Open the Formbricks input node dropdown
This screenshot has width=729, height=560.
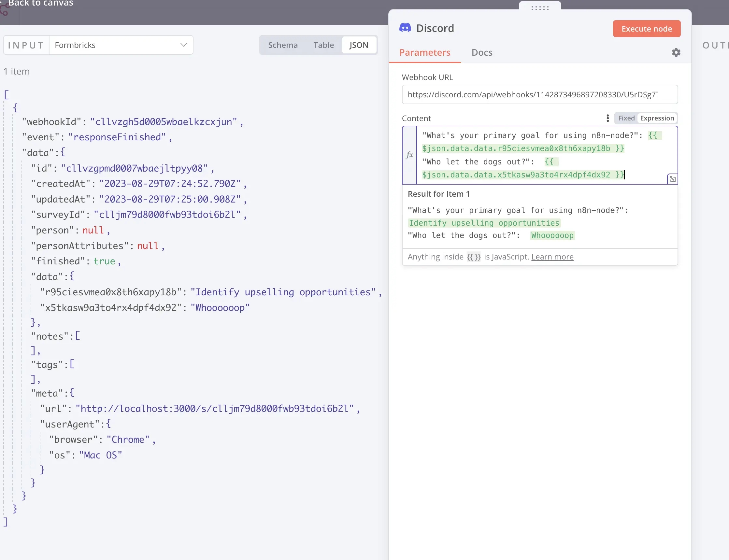(x=121, y=45)
